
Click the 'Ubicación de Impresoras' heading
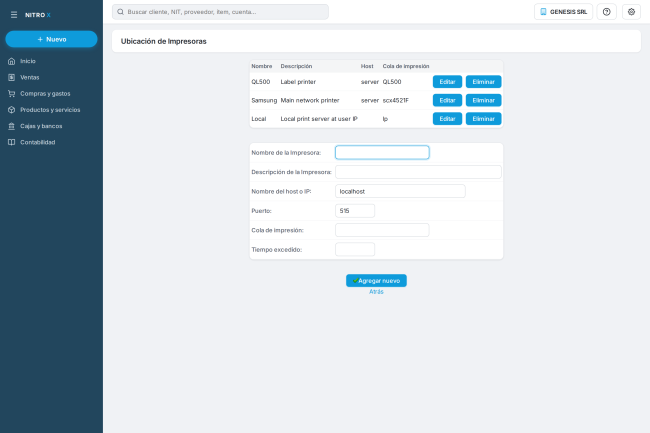(x=163, y=41)
